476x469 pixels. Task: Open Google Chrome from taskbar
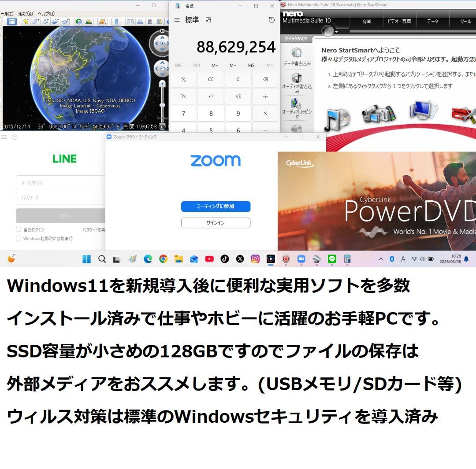click(164, 259)
